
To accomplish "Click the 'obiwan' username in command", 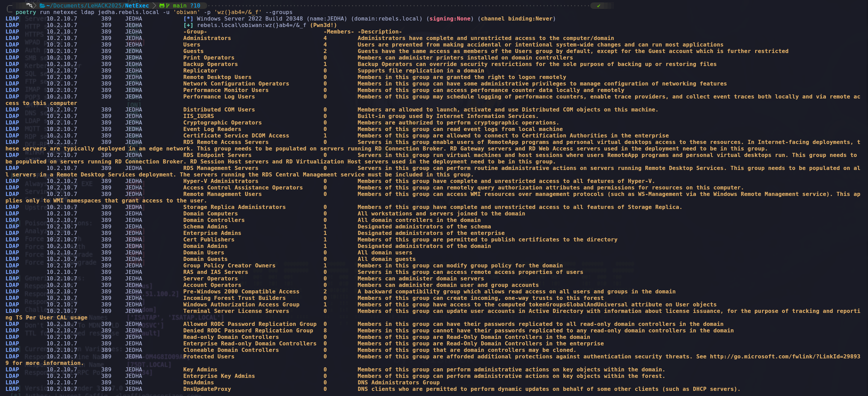I will 186,12.
